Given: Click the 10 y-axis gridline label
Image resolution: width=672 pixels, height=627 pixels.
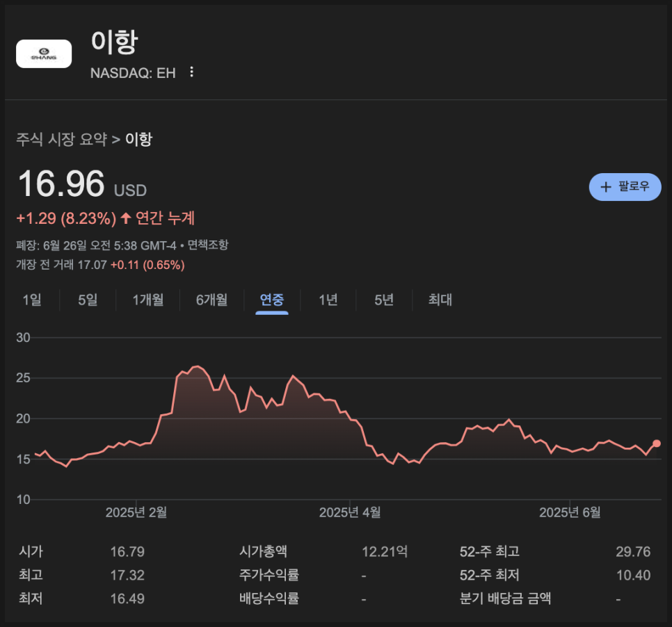Looking at the screenshot, I should coord(23,499).
